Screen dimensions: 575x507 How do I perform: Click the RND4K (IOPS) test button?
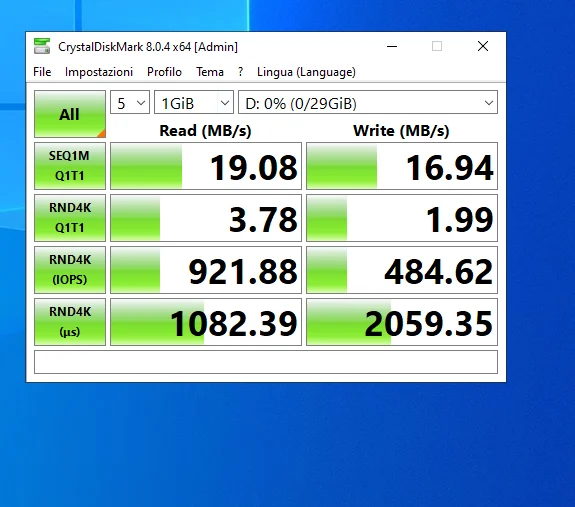(70, 270)
